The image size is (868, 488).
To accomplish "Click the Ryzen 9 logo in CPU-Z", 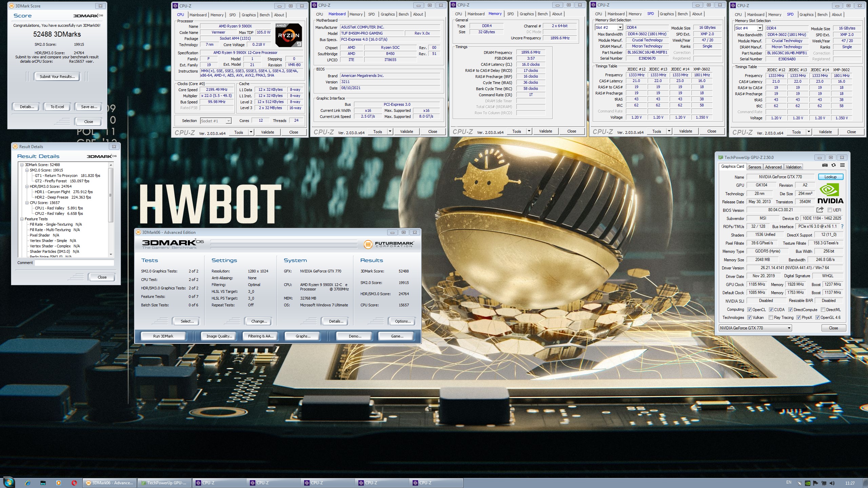I will click(x=289, y=35).
